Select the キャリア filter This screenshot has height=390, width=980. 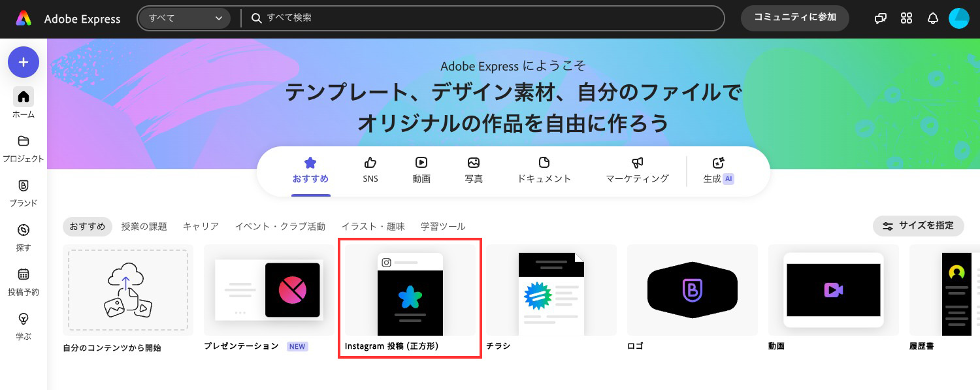point(201,226)
